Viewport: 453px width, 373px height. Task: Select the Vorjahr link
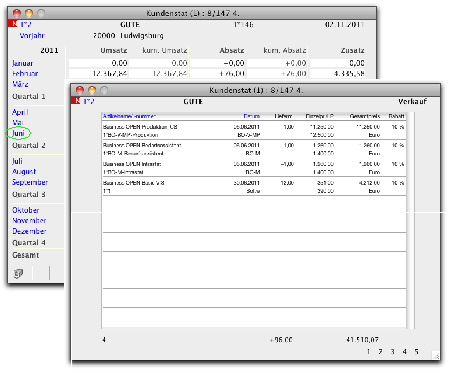click(x=32, y=36)
